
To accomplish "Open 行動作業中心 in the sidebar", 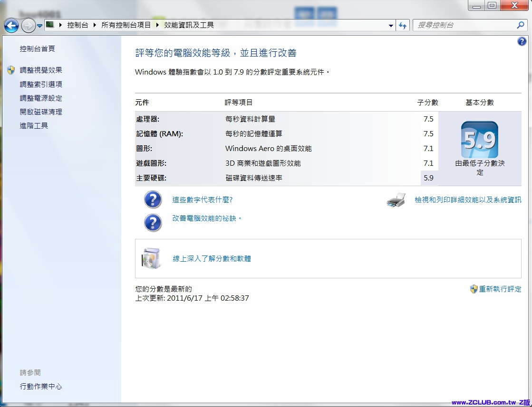I will (x=41, y=386).
